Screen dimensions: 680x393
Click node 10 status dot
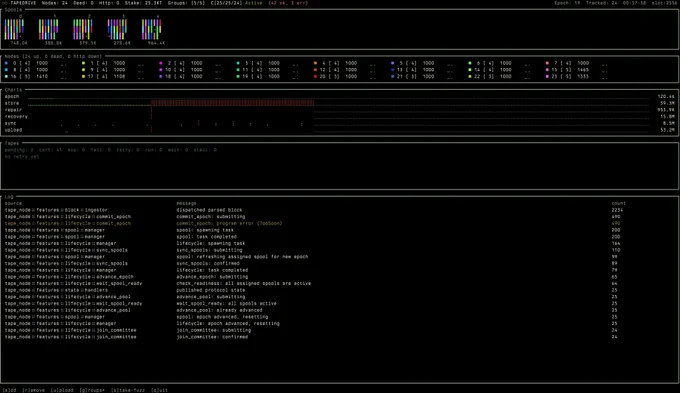pyautogui.click(x=161, y=70)
